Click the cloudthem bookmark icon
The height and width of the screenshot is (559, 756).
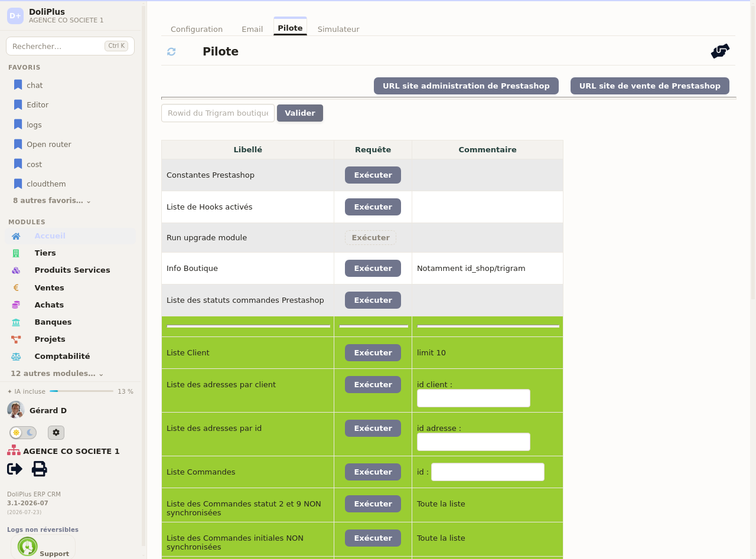click(18, 184)
